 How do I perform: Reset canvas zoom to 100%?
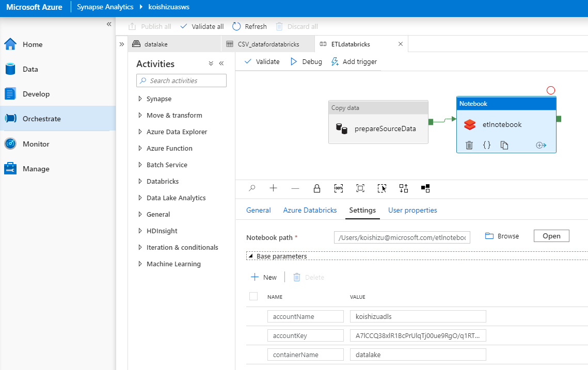point(339,188)
